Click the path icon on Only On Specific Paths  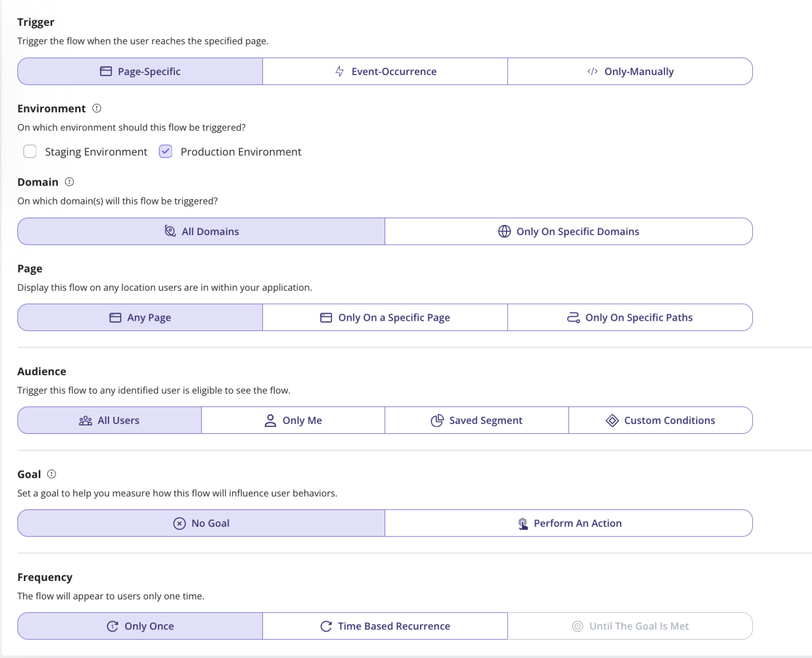(573, 317)
